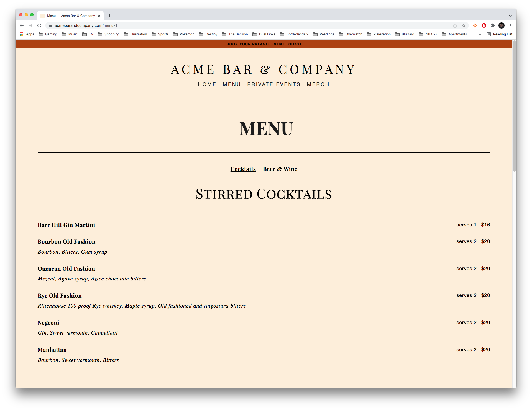532x410 pixels.
Task: Open Chrome three-dot menu
Action: (510, 25)
